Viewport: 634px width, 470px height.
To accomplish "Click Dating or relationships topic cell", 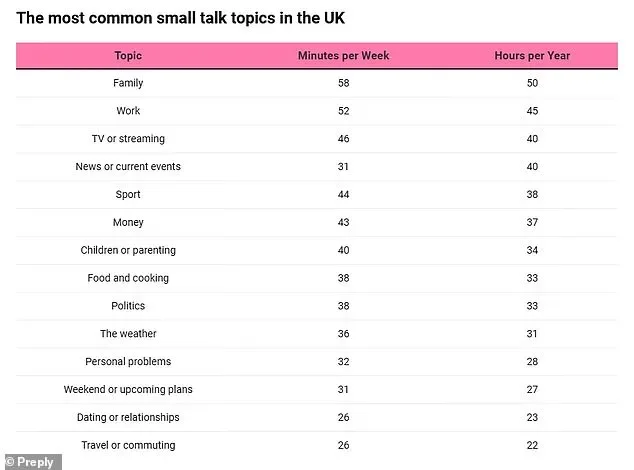I will 128,417.
